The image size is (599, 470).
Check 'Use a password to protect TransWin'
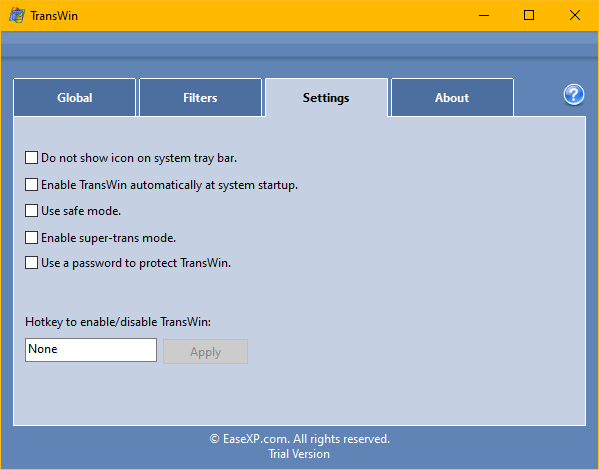click(x=31, y=263)
